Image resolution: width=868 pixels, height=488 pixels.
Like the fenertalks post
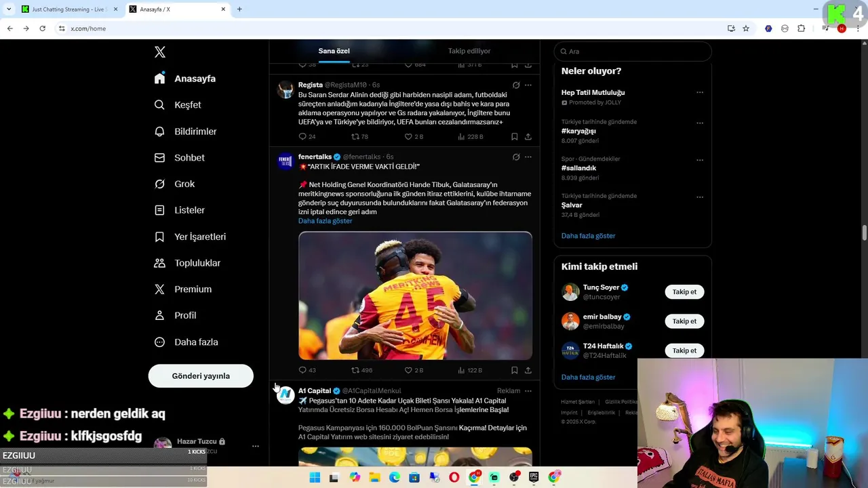click(414, 370)
